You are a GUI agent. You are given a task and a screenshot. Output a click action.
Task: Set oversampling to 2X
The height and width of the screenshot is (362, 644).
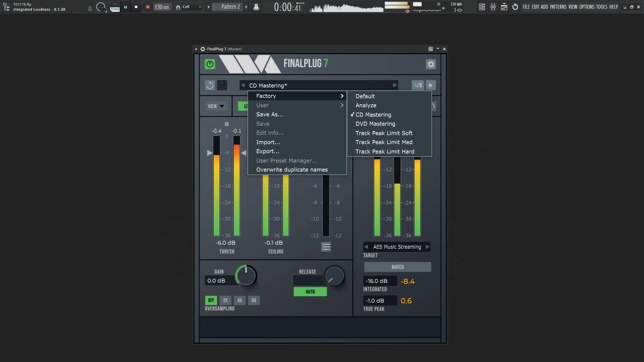tap(225, 300)
